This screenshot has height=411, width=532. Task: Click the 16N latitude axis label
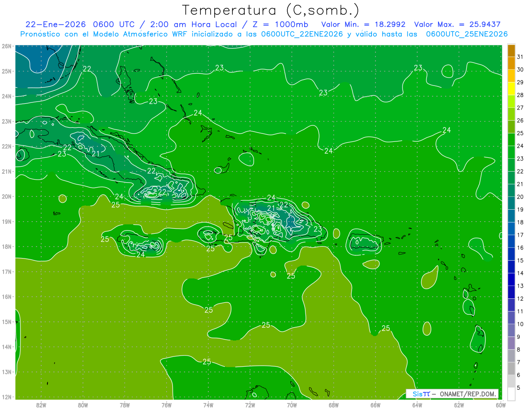tap(7, 297)
